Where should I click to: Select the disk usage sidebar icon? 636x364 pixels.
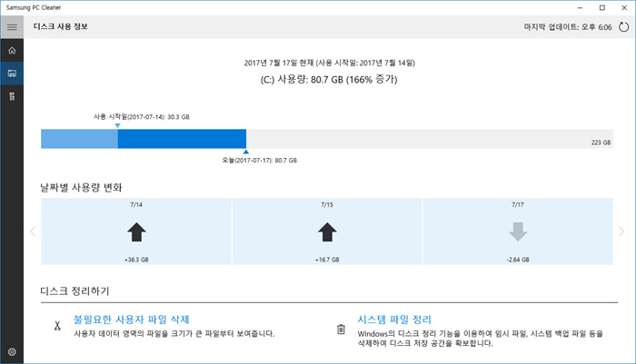12,73
